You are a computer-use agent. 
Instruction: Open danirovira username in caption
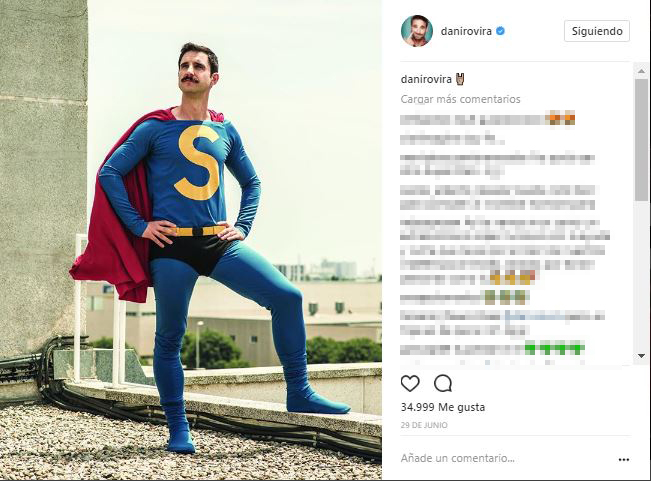tap(426, 79)
